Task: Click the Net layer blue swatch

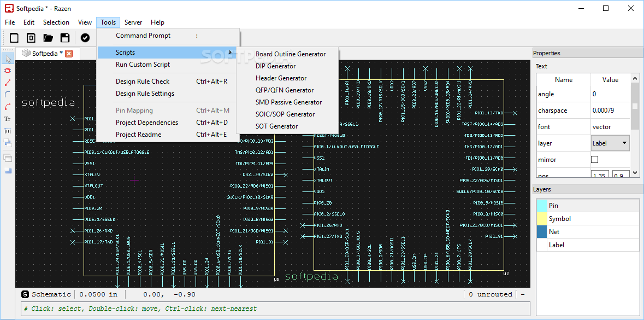Action: [x=542, y=231]
